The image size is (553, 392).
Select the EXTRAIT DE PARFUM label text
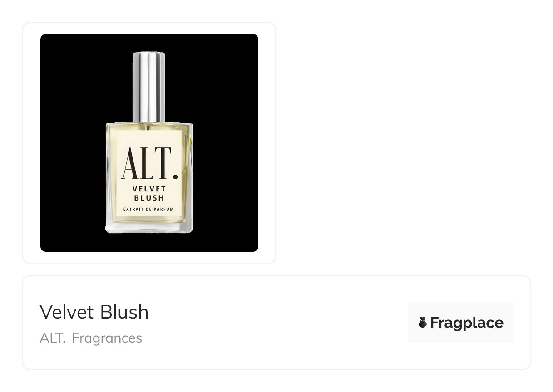149,210
